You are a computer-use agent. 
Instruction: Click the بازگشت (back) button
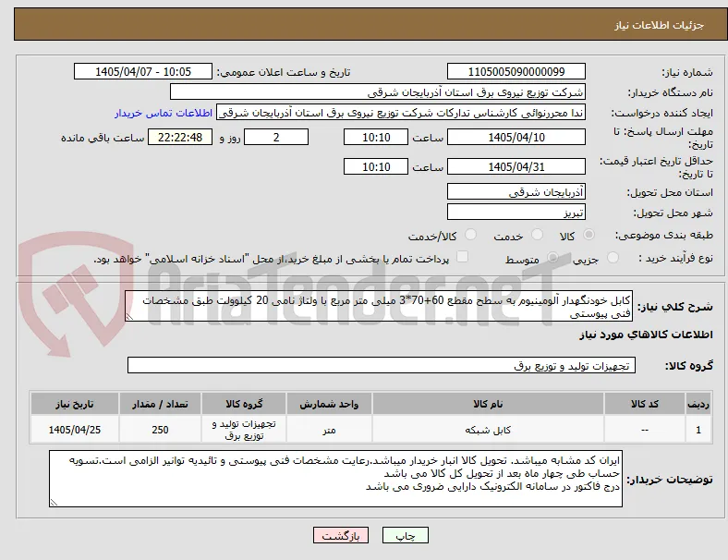tap(341, 535)
